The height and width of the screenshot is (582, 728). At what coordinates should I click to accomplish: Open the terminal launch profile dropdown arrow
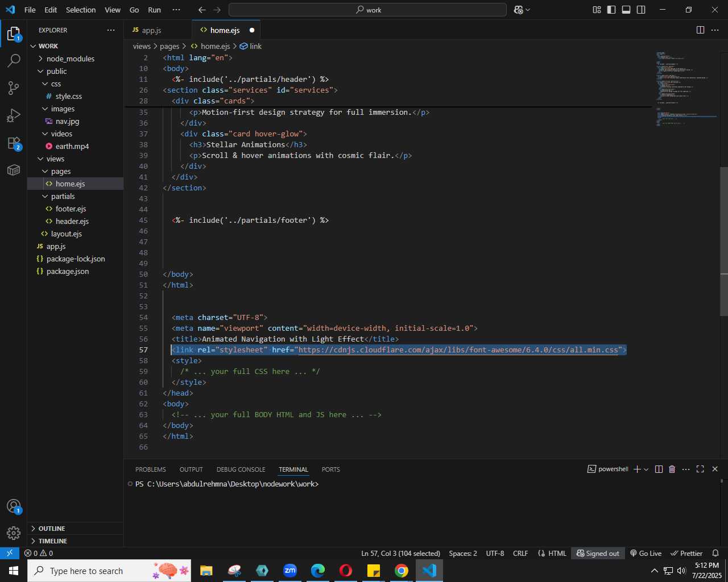(646, 469)
